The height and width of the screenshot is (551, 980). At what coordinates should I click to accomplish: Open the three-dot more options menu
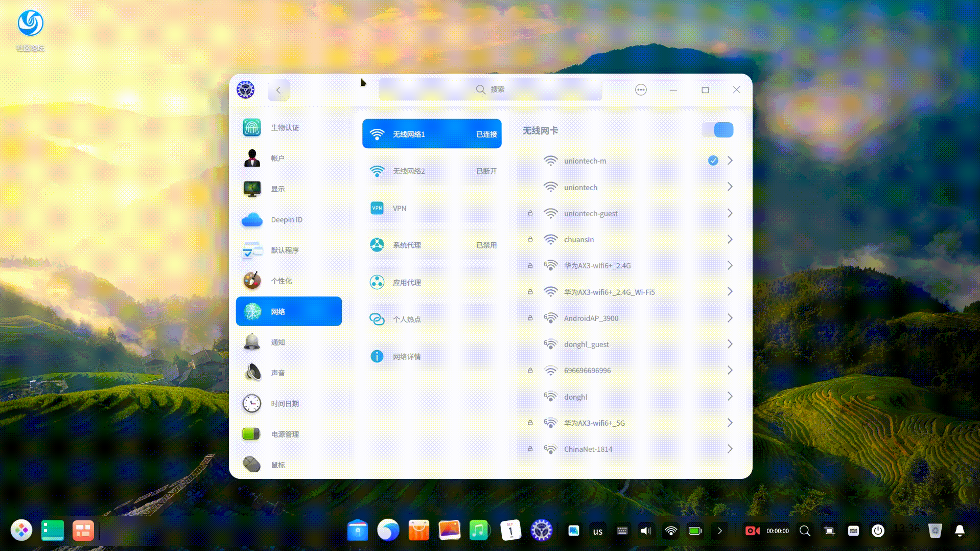(x=640, y=89)
